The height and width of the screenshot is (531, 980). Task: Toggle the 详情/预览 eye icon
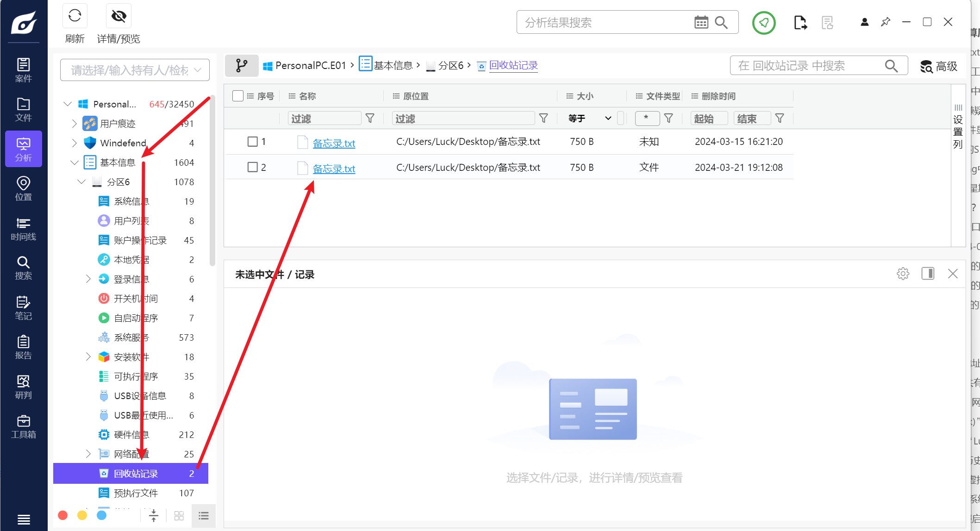click(119, 16)
